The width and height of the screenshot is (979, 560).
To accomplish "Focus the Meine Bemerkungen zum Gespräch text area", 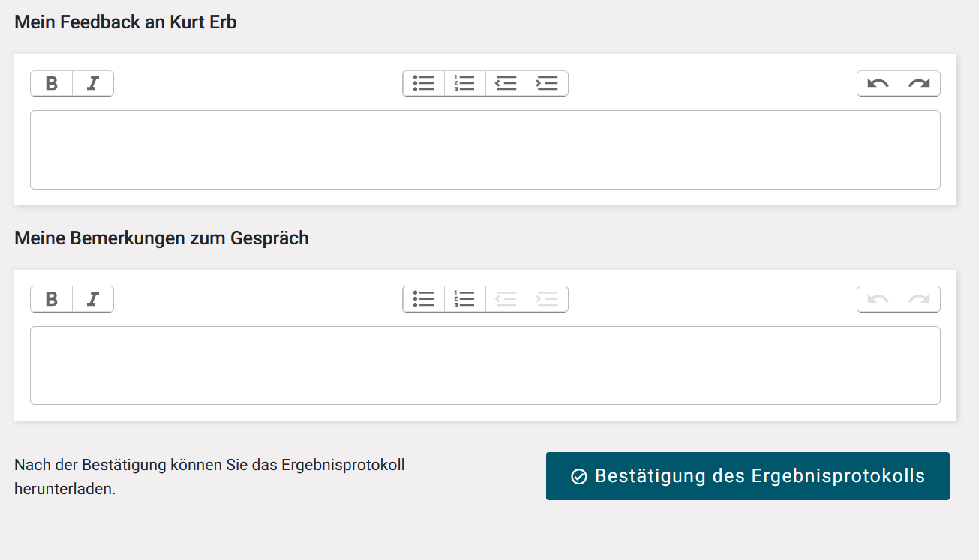I will pyautogui.click(x=485, y=365).
